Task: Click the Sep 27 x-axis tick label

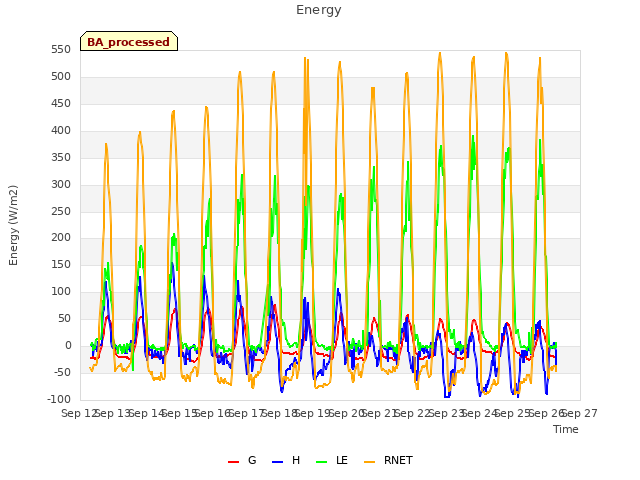Action: pos(580,413)
